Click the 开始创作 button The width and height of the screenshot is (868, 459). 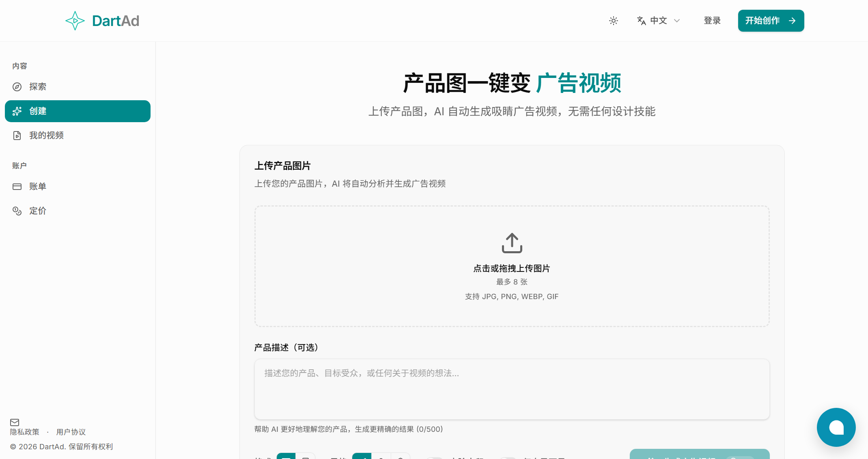[771, 21]
